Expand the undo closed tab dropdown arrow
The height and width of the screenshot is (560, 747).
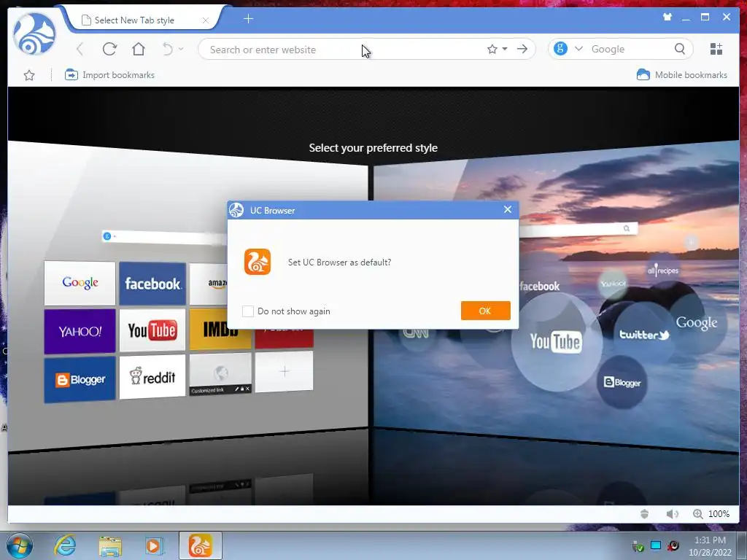point(181,49)
